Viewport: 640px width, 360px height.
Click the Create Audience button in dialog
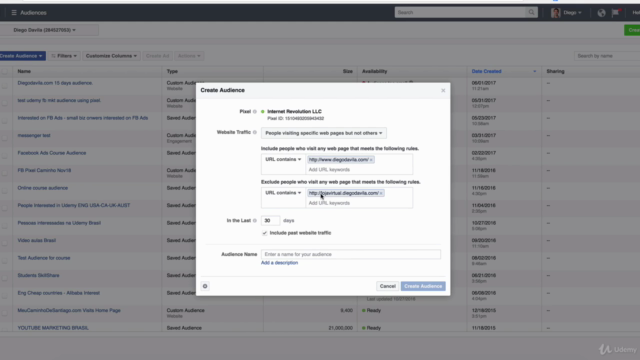pyautogui.click(x=423, y=286)
